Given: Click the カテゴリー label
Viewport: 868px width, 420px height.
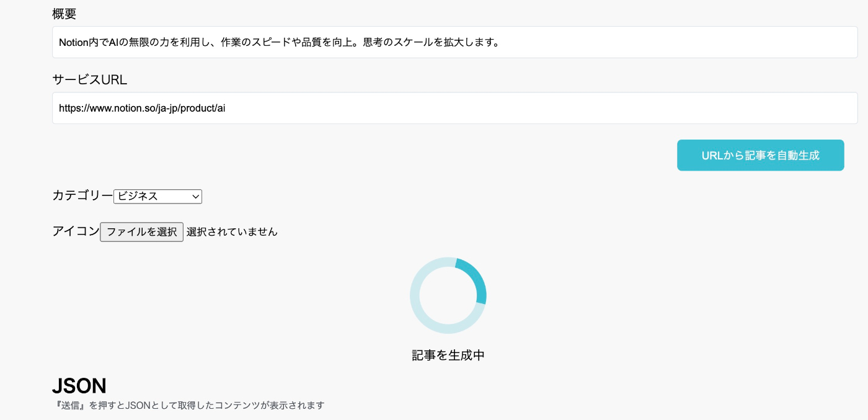Looking at the screenshot, I should [x=82, y=195].
